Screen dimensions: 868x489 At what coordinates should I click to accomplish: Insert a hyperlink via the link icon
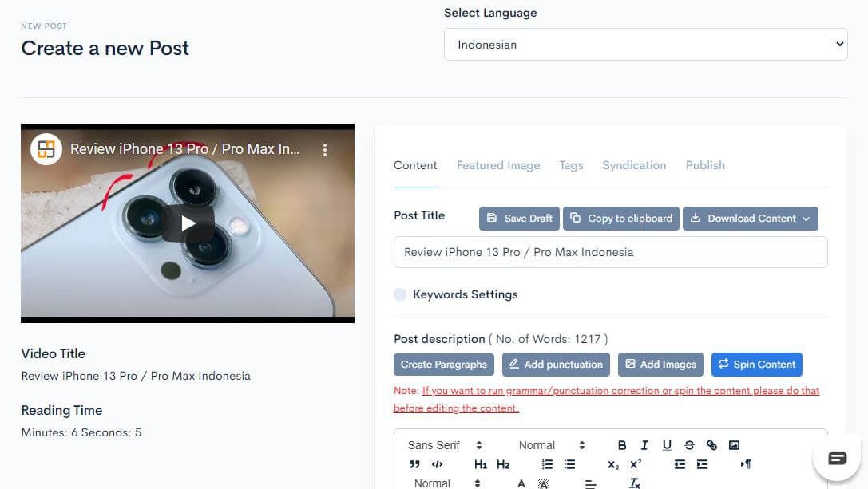coord(711,445)
